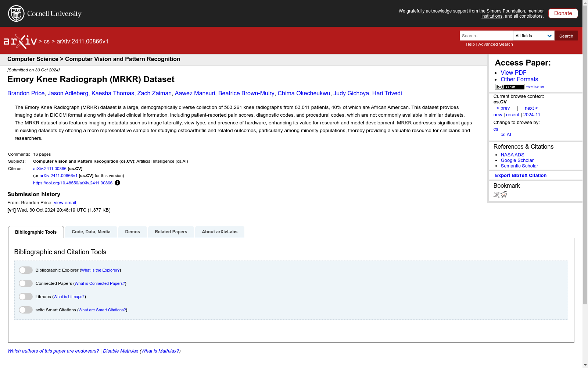Select the Demos tab
Image resolution: width=588 pixels, height=368 pixels.
tap(132, 231)
